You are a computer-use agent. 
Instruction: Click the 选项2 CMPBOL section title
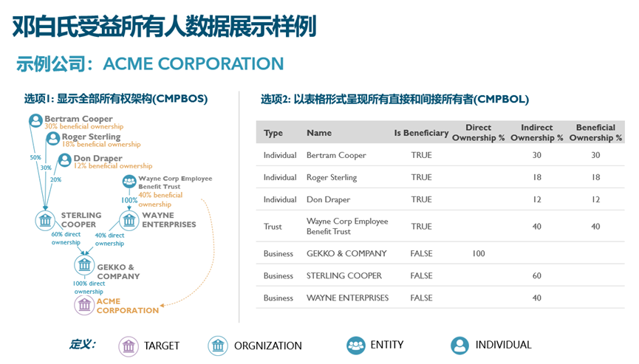pos(394,99)
